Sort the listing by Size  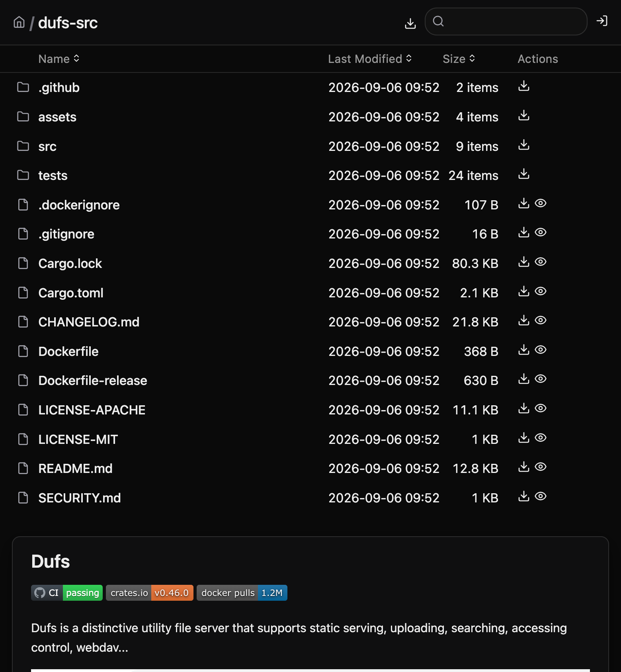[x=459, y=59]
